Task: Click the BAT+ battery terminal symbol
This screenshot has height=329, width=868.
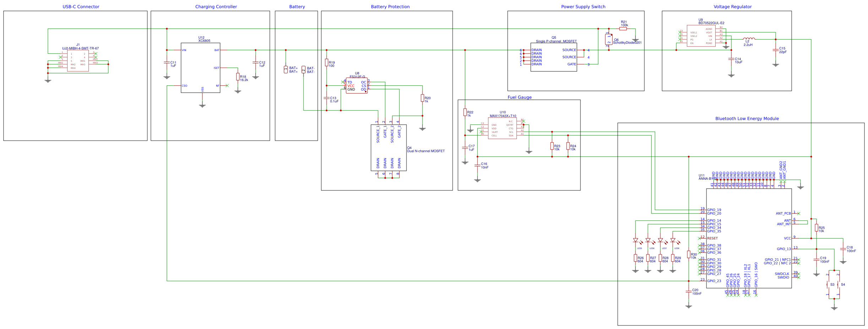Action: [x=286, y=70]
